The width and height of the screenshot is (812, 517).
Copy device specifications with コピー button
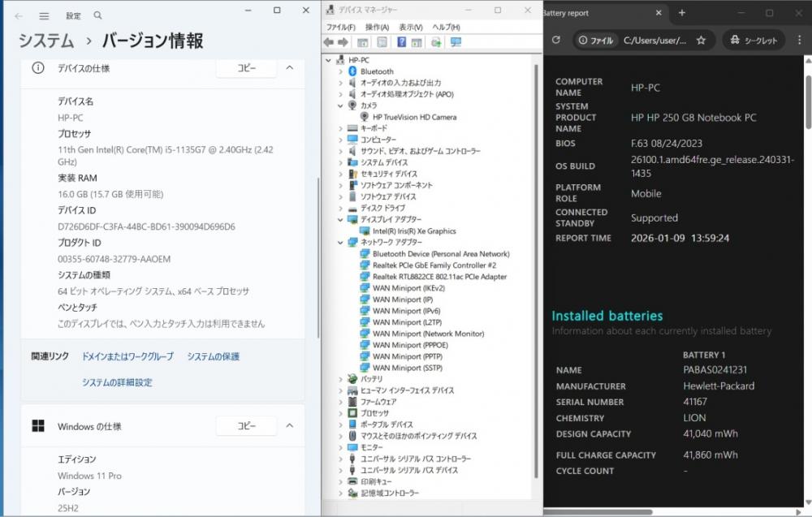pyautogui.click(x=246, y=68)
